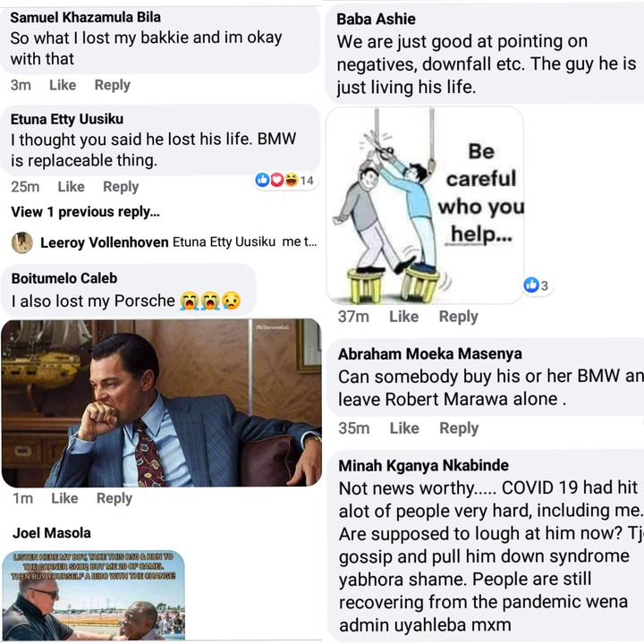This screenshot has width=644, height=644.
Task: Like Baba Ashie's comment
Action: pyautogui.click(x=403, y=317)
